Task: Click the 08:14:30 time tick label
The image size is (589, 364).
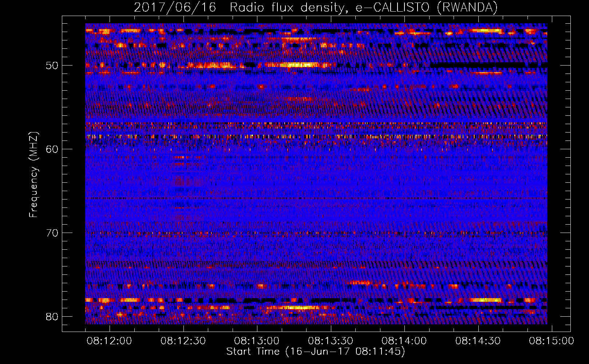Action: tap(478, 341)
